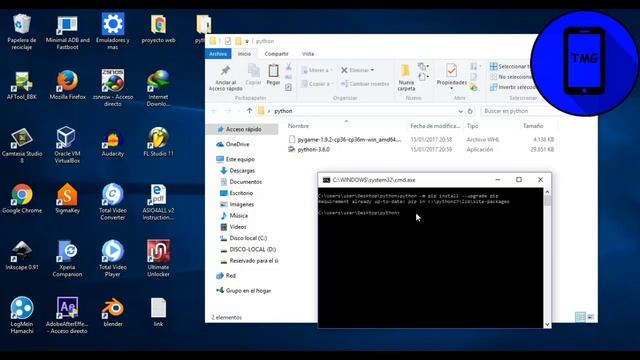Image resolution: width=640 pixels, height=360 pixels.
Task: Open the link file on desktop
Action: pos(158,313)
